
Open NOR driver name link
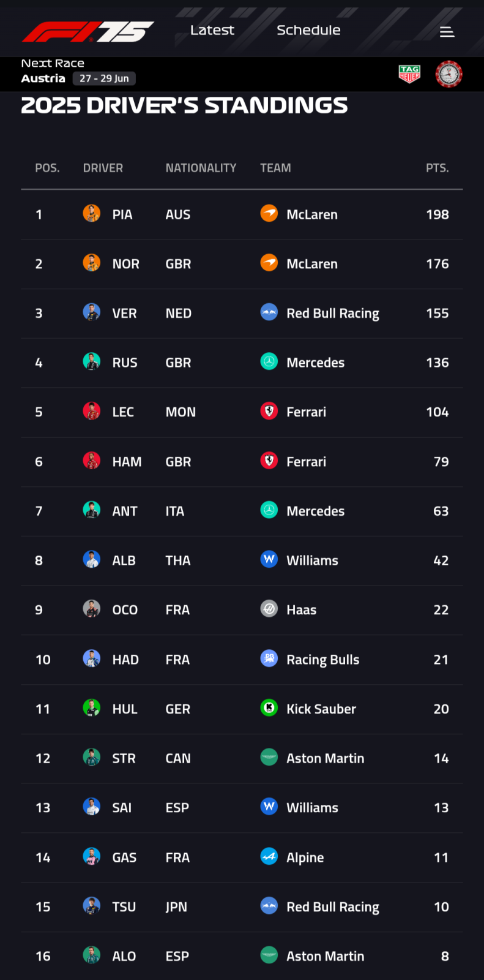pos(126,264)
